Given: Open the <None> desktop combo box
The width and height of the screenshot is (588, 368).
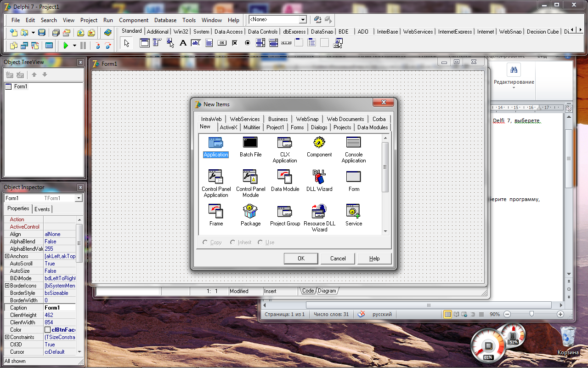Looking at the screenshot, I should coord(277,20).
